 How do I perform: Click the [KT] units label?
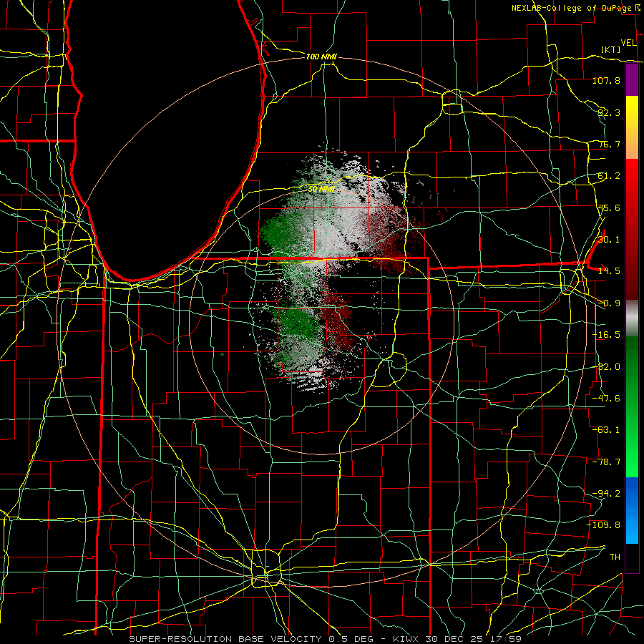coord(611,49)
